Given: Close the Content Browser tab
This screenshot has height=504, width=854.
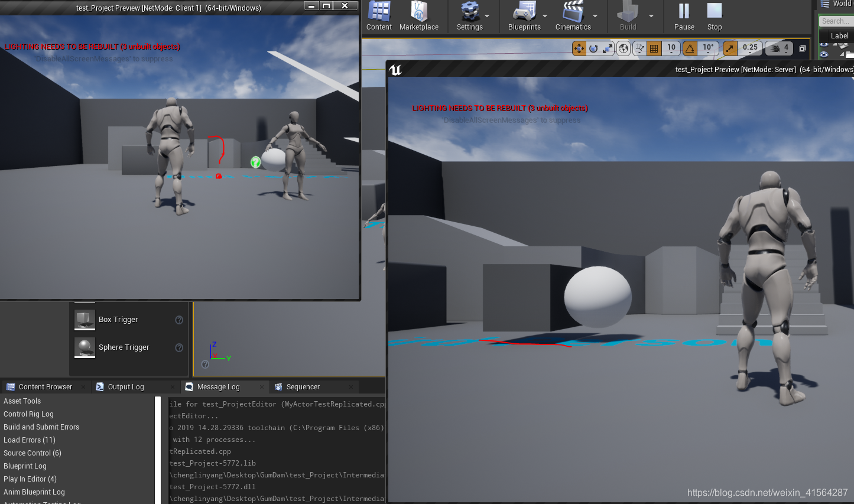Looking at the screenshot, I should tap(83, 387).
